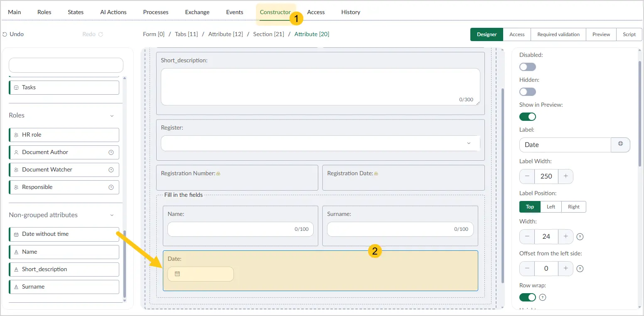The image size is (644, 316).
Task: Click the properties panel scrollbar
Action: click(x=639, y=114)
